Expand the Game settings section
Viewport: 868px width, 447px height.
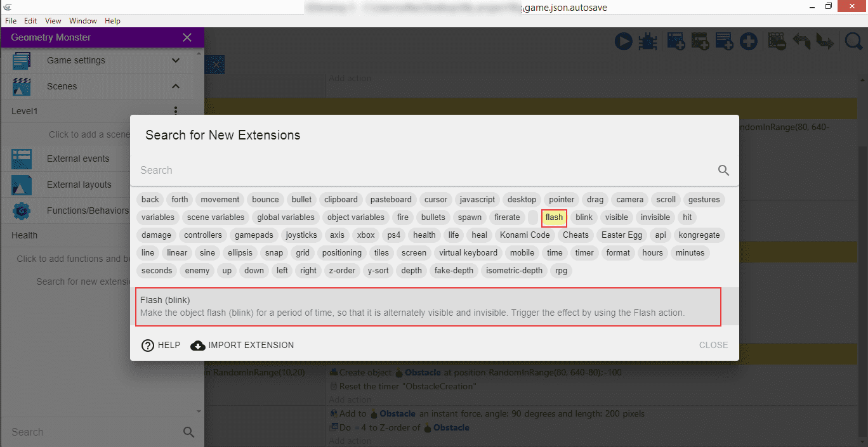176,60
